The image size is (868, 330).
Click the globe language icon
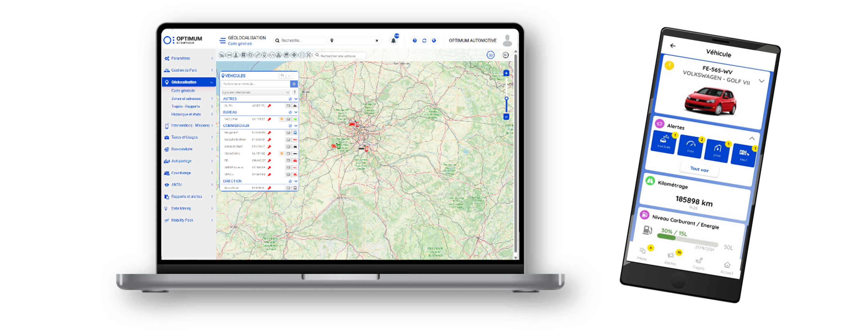(434, 41)
